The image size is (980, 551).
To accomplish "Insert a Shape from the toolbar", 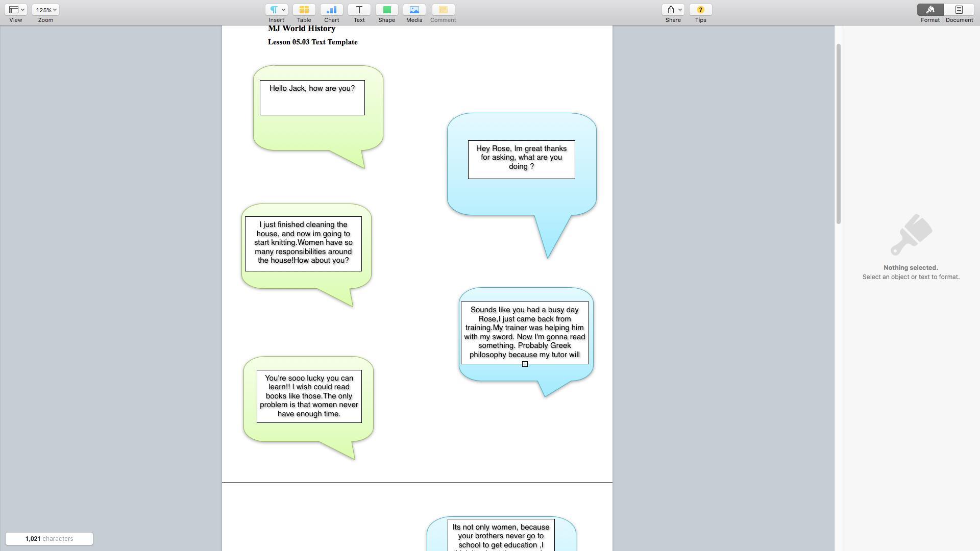I will click(386, 10).
